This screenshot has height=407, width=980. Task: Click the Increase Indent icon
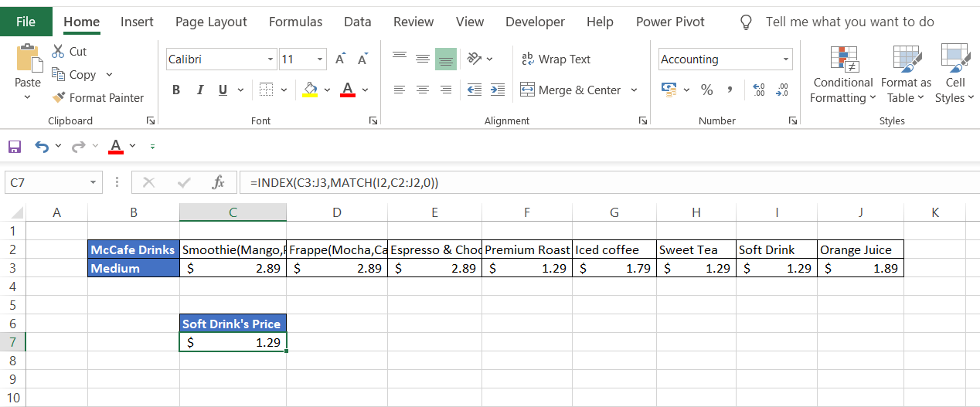[x=498, y=90]
